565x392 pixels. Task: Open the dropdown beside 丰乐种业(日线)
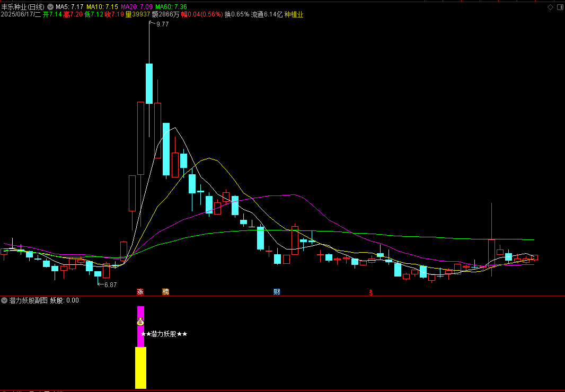50,7
